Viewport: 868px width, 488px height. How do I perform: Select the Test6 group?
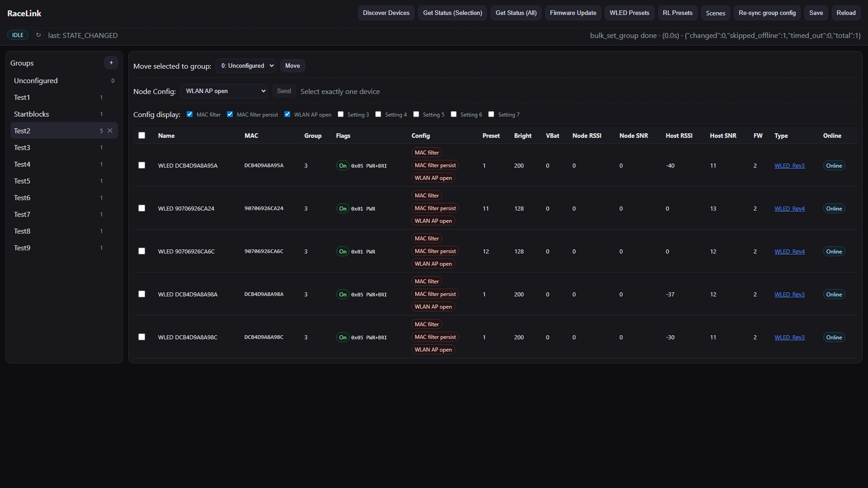(x=64, y=197)
